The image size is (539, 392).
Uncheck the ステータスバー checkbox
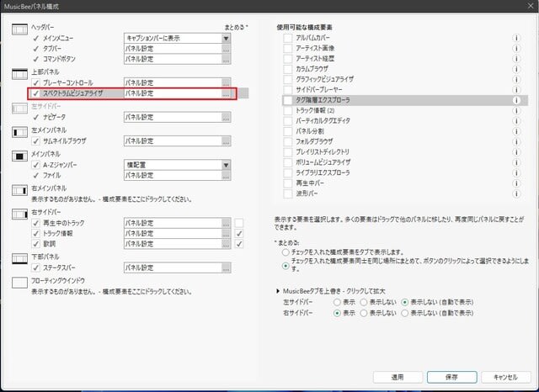pyautogui.click(x=35, y=268)
